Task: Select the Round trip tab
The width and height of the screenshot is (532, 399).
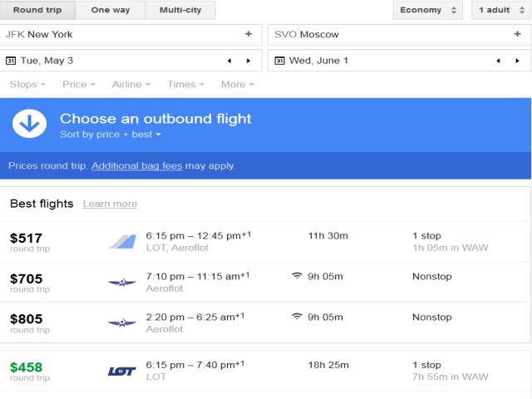Action: click(x=38, y=10)
